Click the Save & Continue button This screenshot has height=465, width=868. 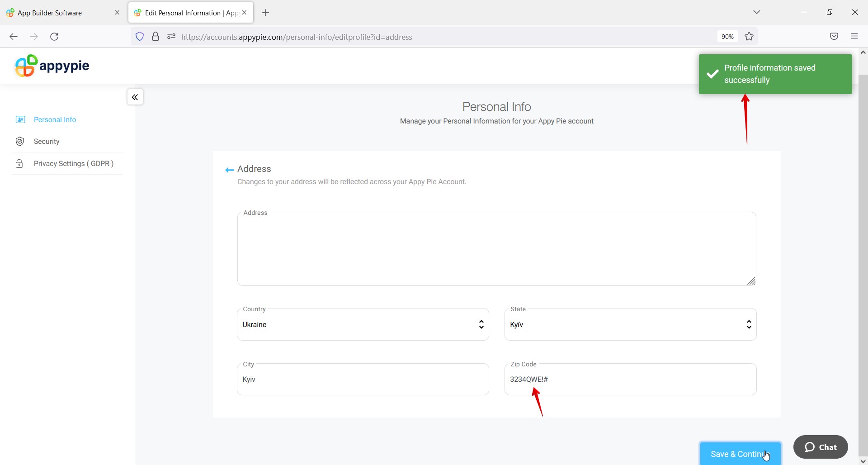pyautogui.click(x=741, y=454)
